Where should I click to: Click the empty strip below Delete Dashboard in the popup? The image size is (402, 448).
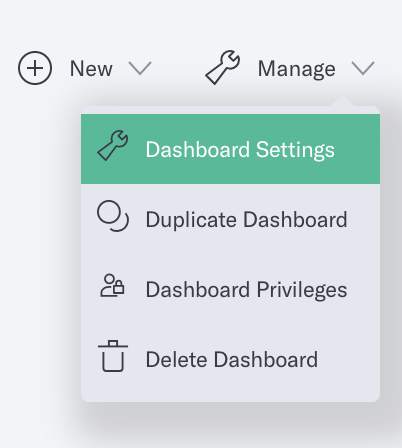point(230,398)
